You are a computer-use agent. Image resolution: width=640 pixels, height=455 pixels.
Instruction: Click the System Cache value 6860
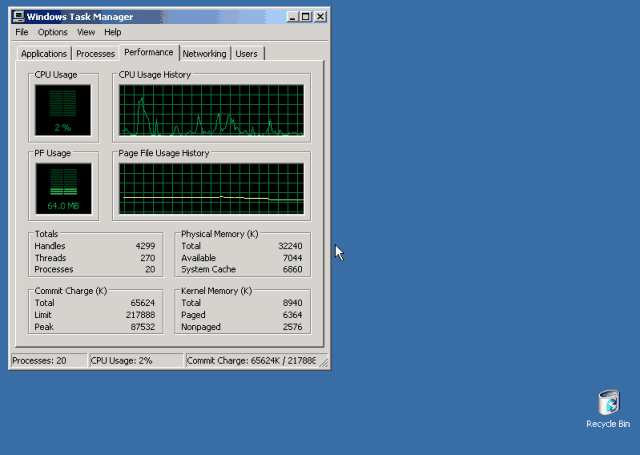click(x=293, y=269)
